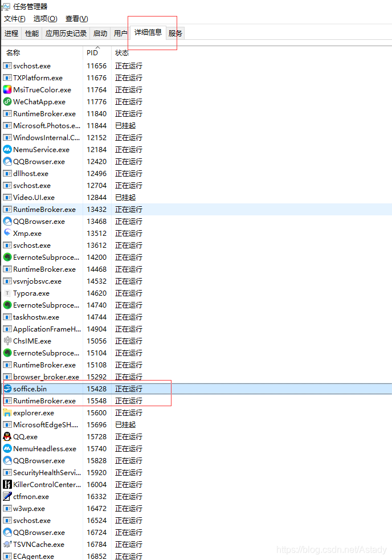Sort by the 名称 column header
Viewport: 392px width, 560px height.
point(42,52)
